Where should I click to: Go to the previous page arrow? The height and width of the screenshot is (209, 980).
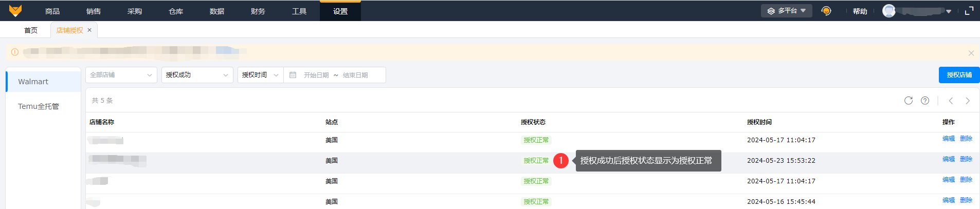(x=951, y=101)
